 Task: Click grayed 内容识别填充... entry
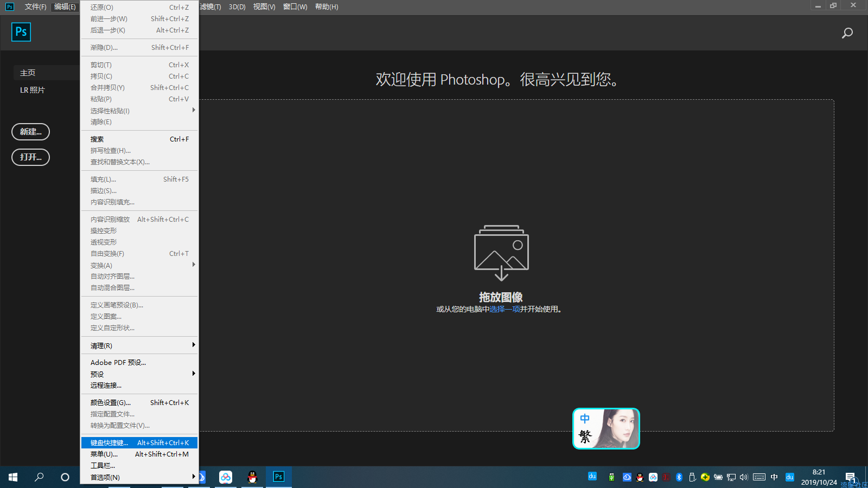(139, 202)
